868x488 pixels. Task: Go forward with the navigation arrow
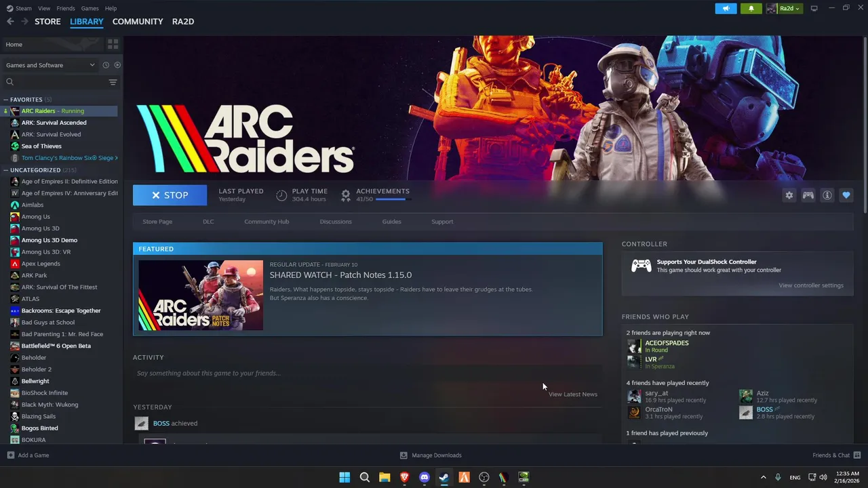(24, 22)
